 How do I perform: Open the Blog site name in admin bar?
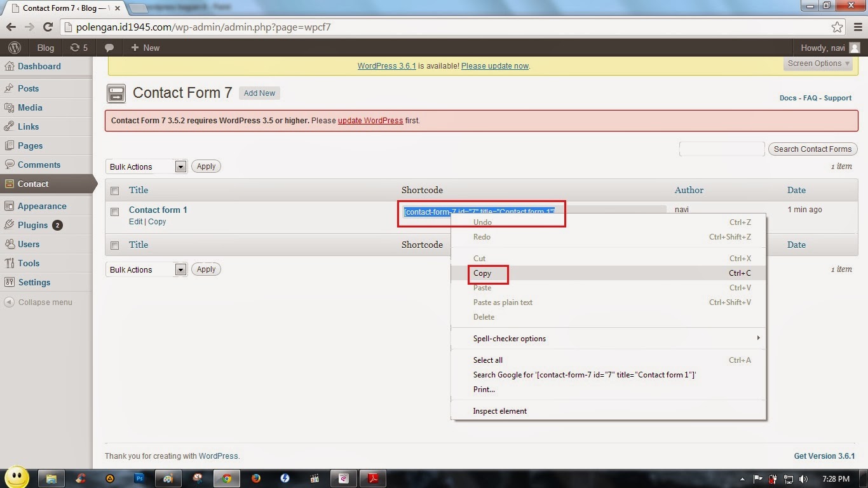click(x=46, y=48)
